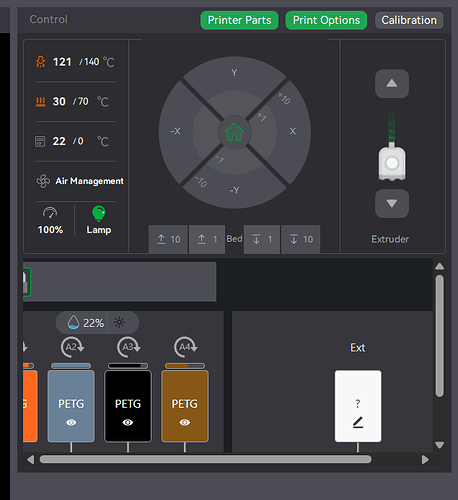View details of brown PETG via eye icon
Viewport: 458px width, 500px height.
(185, 423)
